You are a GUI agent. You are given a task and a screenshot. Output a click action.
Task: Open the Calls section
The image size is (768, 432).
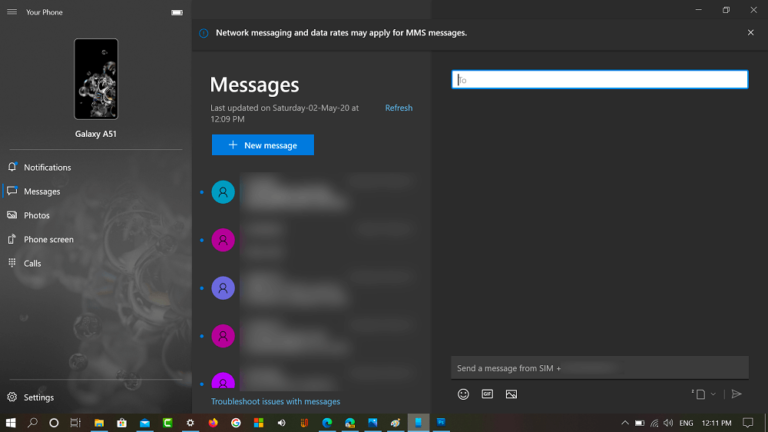pos(32,264)
